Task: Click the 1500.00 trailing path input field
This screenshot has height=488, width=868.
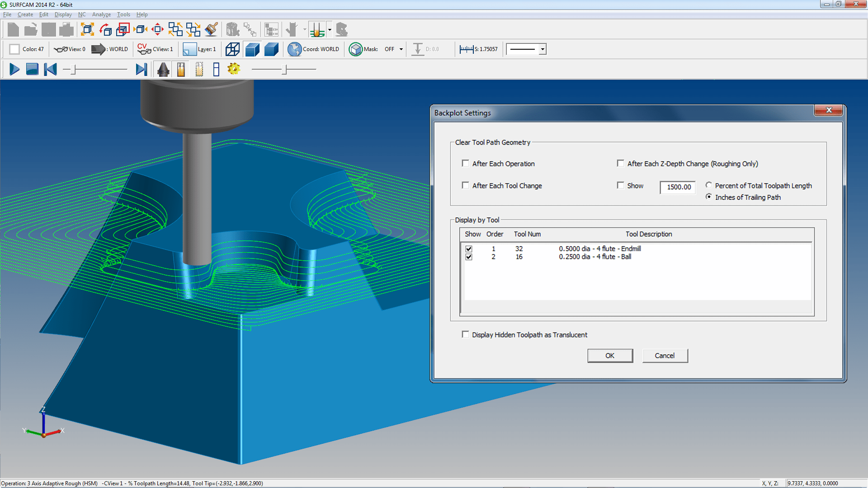Action: (x=677, y=188)
